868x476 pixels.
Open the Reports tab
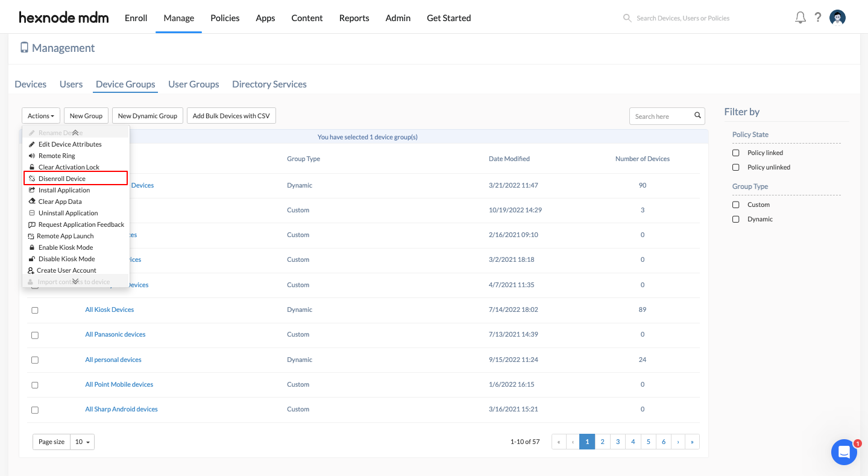coord(354,18)
